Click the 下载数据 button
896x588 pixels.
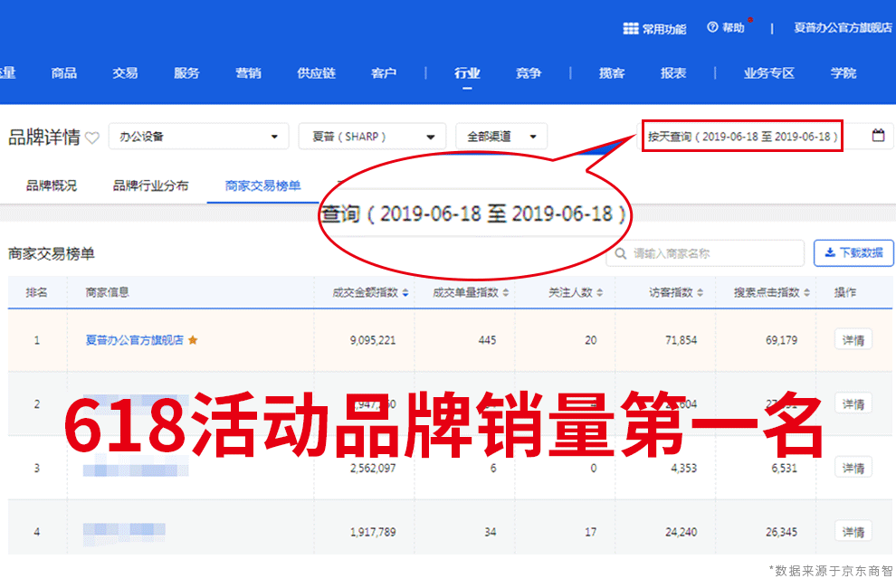(853, 253)
